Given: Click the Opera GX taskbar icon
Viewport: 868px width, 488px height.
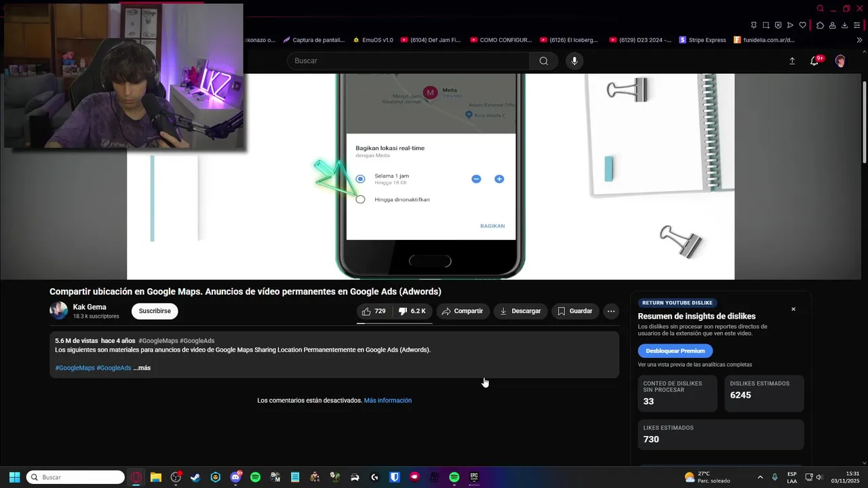Looking at the screenshot, I should [136, 477].
